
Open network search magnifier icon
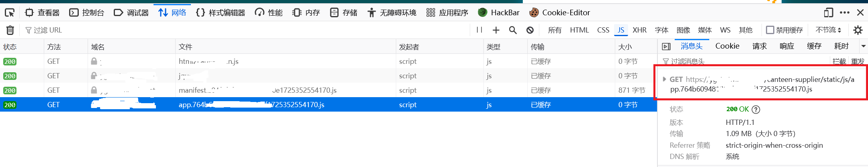[513, 30]
